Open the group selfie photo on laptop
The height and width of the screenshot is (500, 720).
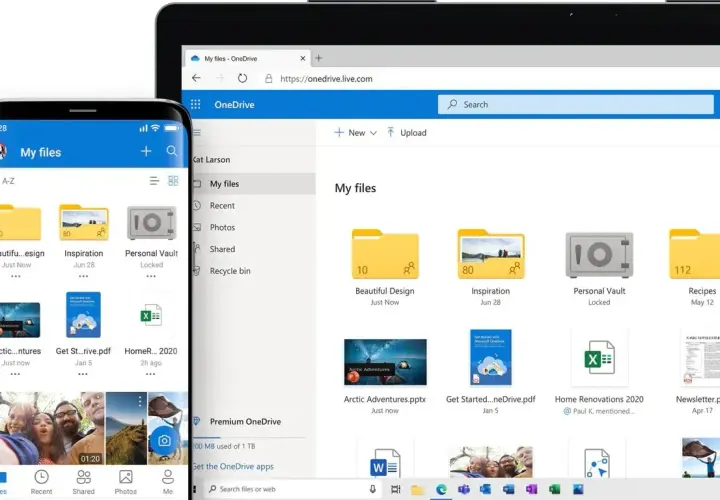point(490,462)
